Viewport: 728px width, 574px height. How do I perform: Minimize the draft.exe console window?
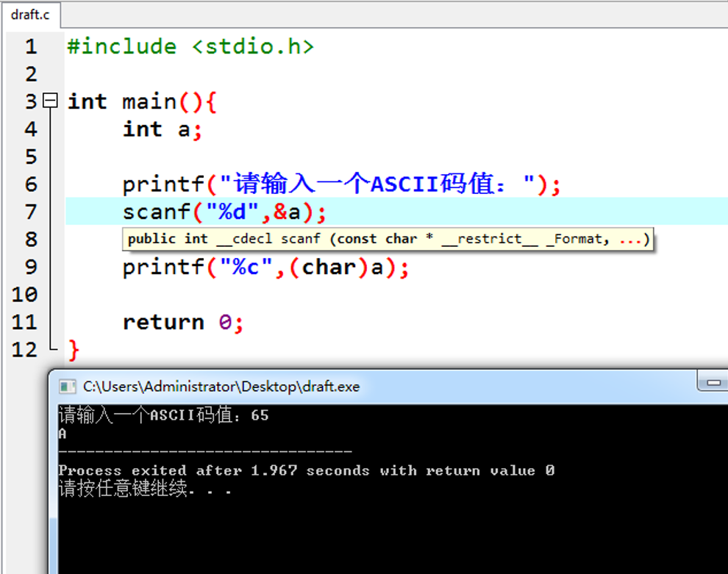tap(713, 383)
